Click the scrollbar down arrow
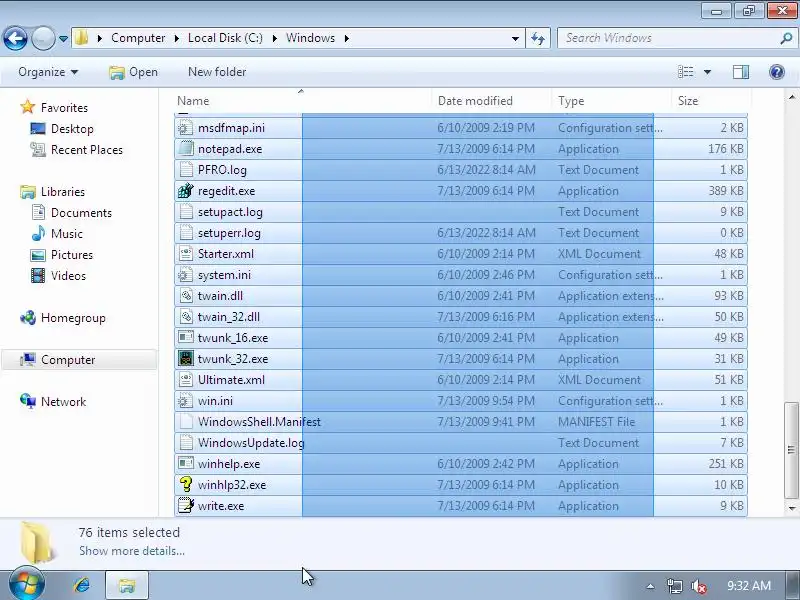800x600 pixels. pyautogui.click(x=791, y=508)
